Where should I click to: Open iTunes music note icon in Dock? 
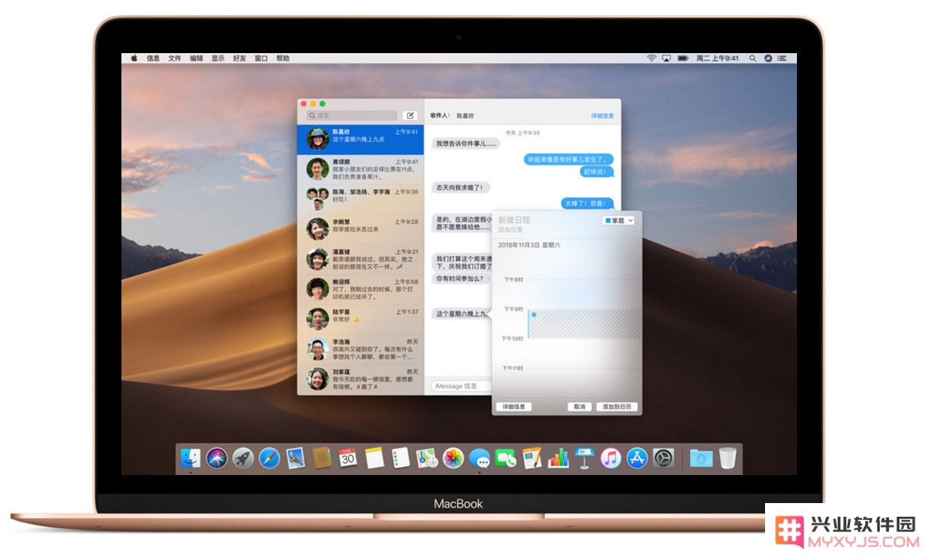point(611,458)
